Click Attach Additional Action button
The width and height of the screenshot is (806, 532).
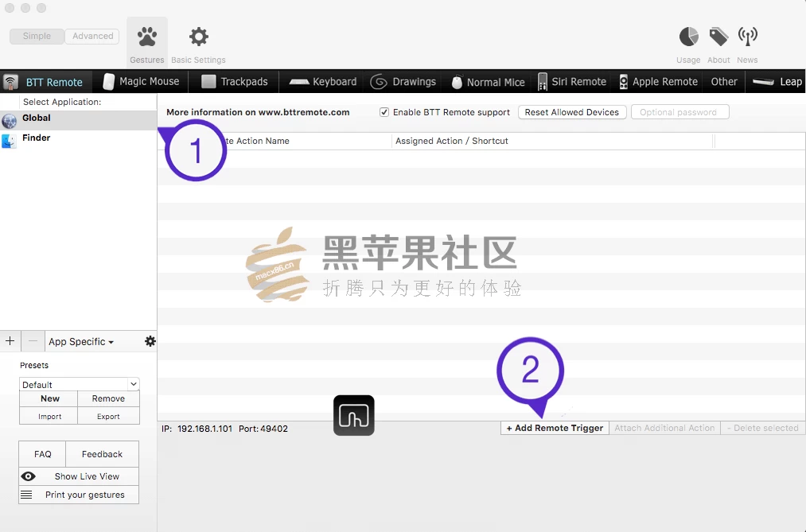point(664,428)
